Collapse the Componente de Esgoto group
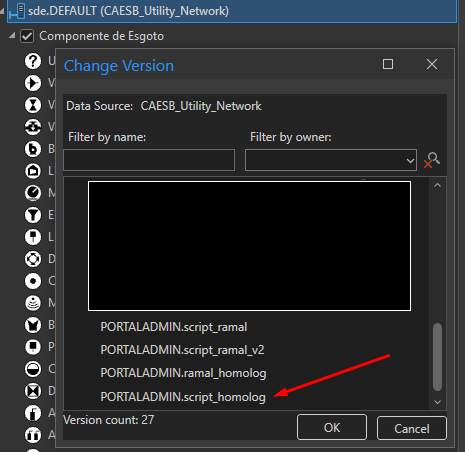Image resolution: width=465 pixels, height=452 pixels. click(x=12, y=35)
